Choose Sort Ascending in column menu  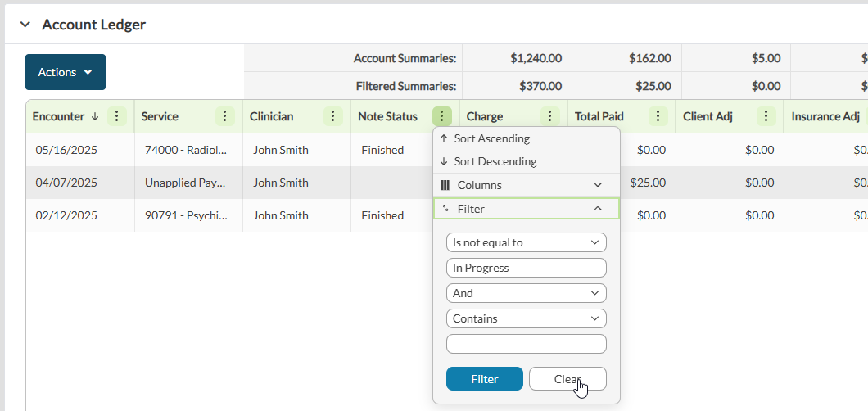pos(492,138)
